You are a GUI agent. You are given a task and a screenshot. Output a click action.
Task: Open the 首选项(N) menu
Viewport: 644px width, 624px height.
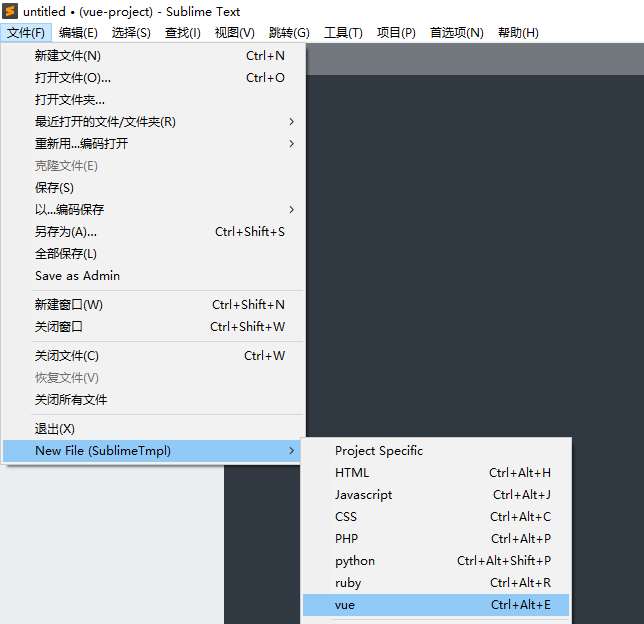(457, 32)
